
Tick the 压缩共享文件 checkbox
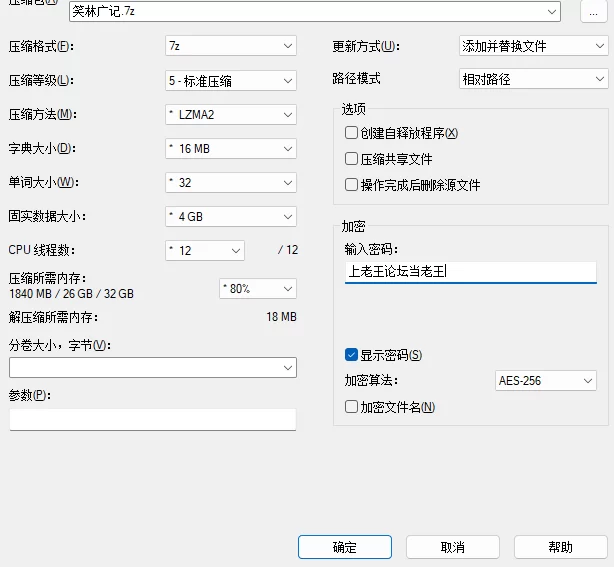coord(351,159)
